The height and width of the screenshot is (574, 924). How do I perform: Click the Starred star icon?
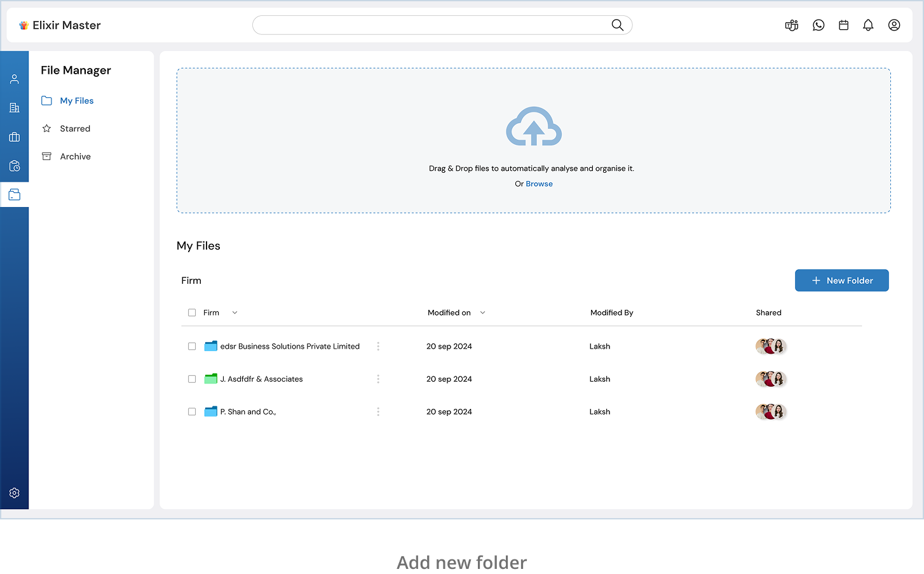[46, 128]
